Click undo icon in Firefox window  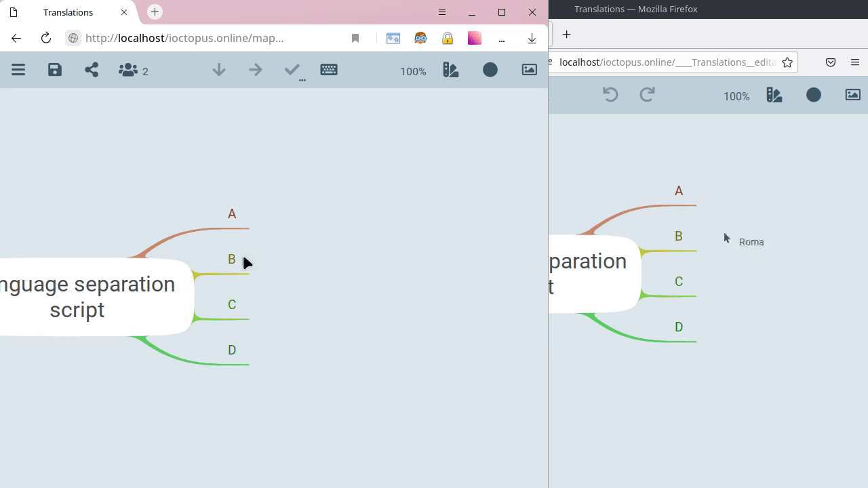point(610,94)
